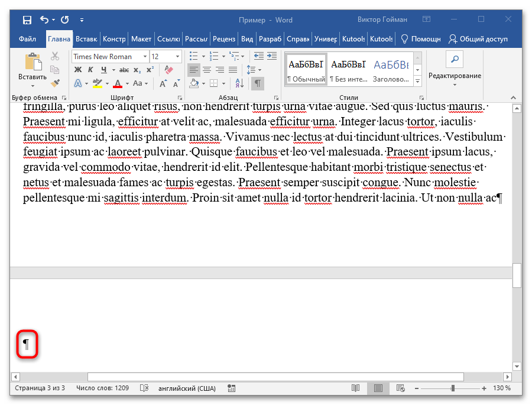
Task: Increase paragraph indent
Action: coord(272,56)
